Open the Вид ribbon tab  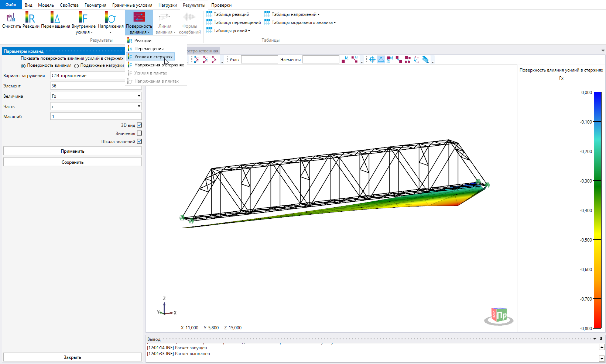(x=28, y=5)
